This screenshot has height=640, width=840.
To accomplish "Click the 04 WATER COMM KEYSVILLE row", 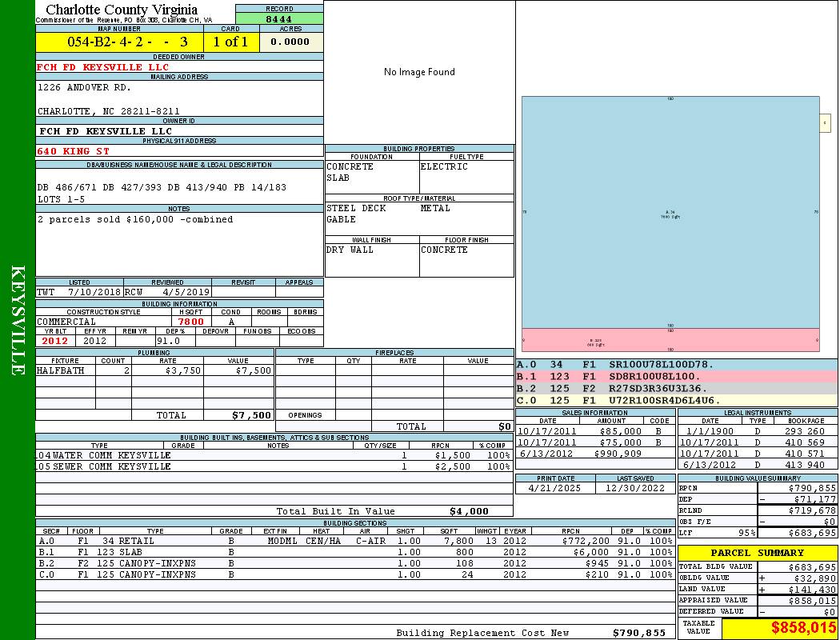I will pos(274,455).
